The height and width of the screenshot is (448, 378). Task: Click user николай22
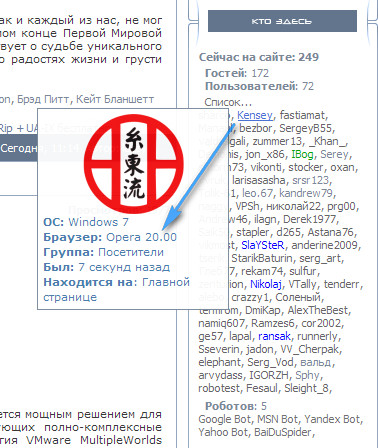293,206
